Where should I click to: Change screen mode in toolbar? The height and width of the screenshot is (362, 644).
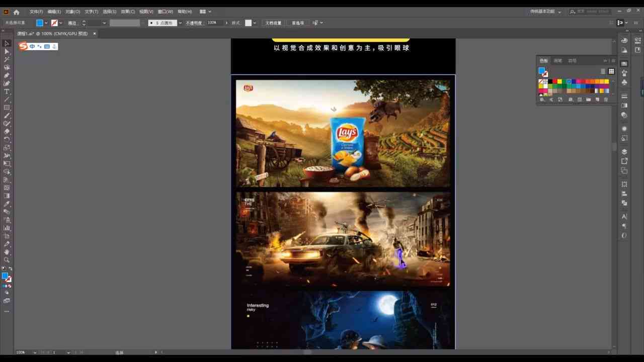(x=7, y=301)
